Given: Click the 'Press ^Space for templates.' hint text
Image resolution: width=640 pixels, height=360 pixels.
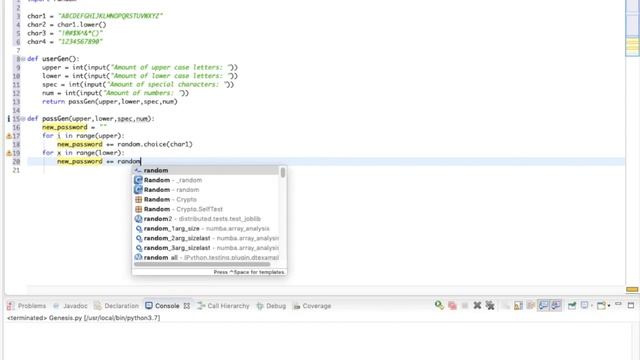Looking at the screenshot, I should click(249, 272).
